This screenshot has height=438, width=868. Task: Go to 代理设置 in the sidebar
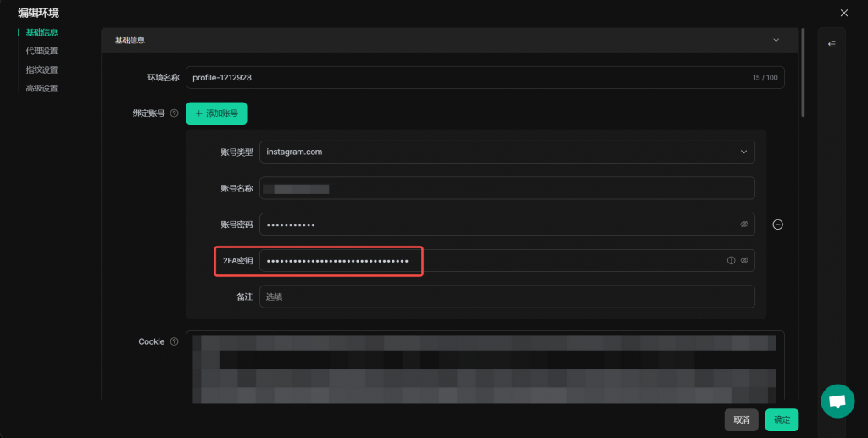(x=42, y=51)
